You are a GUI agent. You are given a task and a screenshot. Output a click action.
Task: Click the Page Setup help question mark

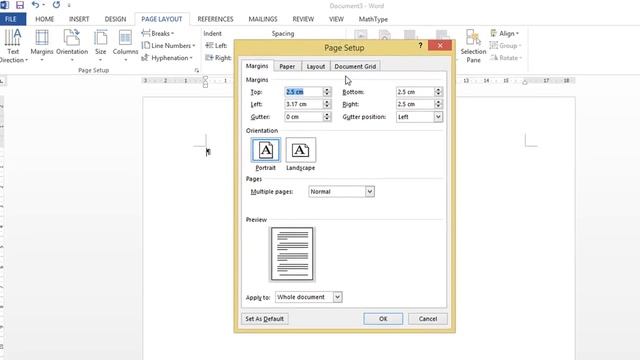tap(420, 45)
